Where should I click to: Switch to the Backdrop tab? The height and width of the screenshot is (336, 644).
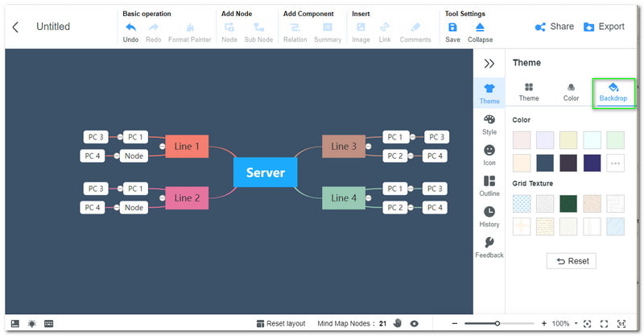(613, 92)
